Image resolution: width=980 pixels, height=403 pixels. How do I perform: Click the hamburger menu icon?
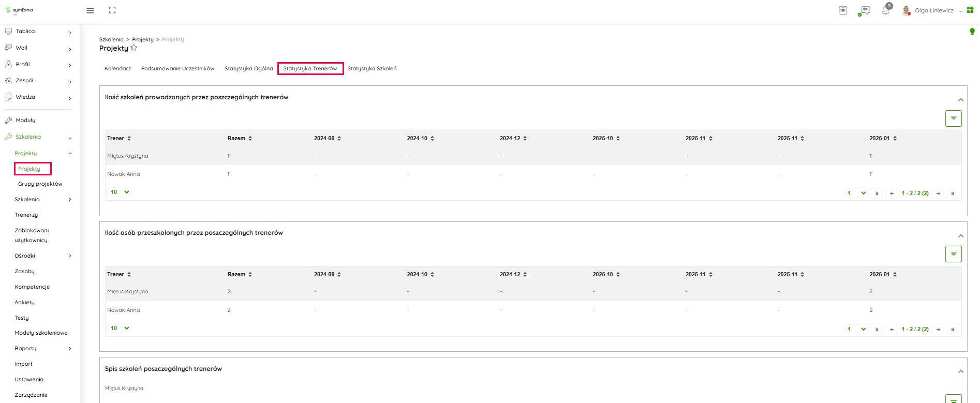[90, 10]
